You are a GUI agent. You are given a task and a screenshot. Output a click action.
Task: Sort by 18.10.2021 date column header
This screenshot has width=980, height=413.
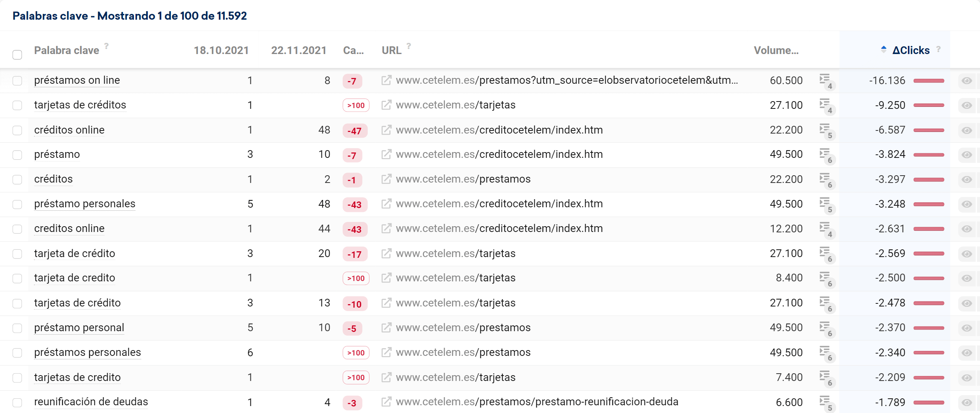(221, 51)
